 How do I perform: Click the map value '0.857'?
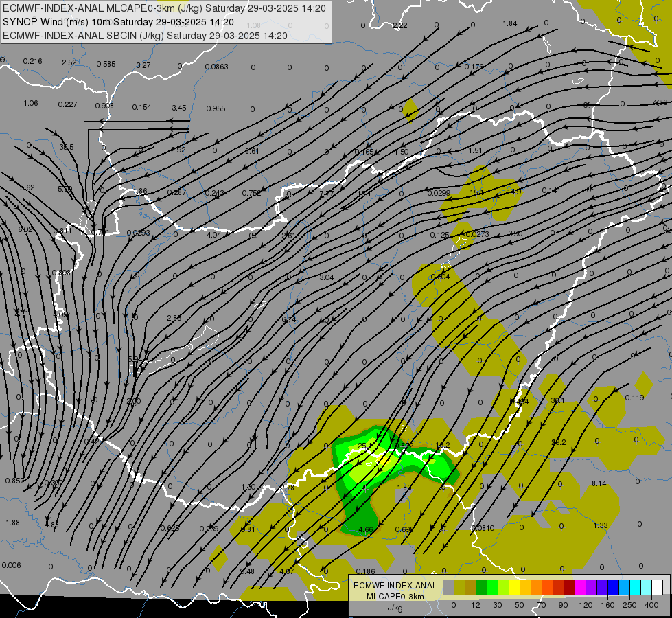click(14, 481)
